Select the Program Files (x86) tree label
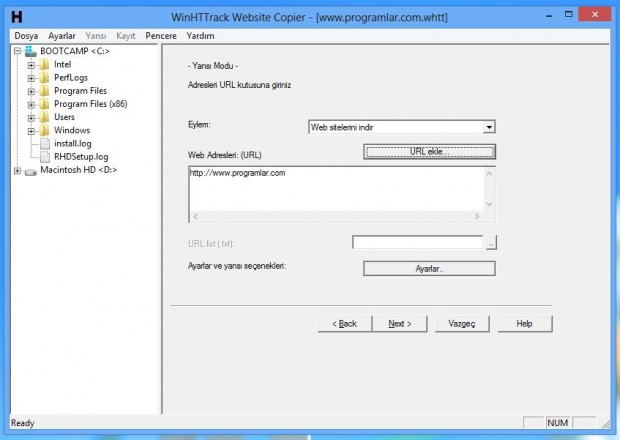The width and height of the screenshot is (620, 440). point(91,104)
